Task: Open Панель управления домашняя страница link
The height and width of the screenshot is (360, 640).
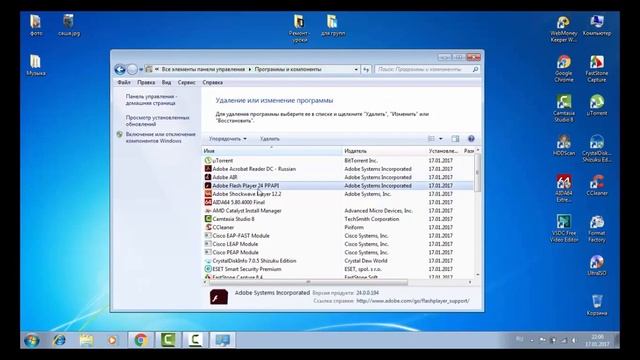Action: coord(151,100)
